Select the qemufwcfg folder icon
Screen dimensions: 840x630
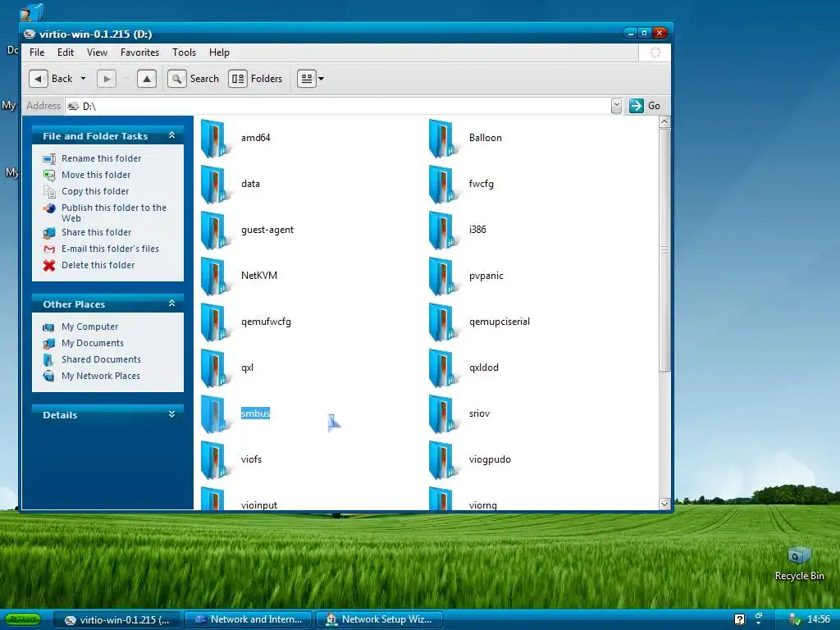216,323
